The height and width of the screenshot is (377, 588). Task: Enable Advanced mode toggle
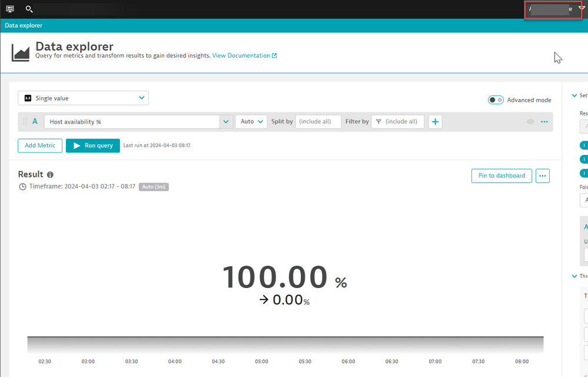click(x=496, y=100)
